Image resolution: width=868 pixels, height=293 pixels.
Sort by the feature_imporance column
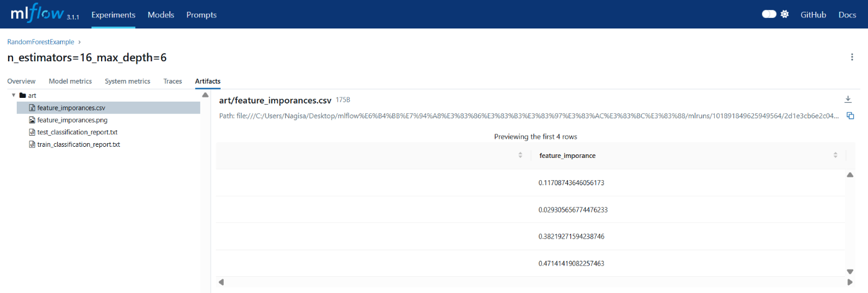click(x=836, y=155)
